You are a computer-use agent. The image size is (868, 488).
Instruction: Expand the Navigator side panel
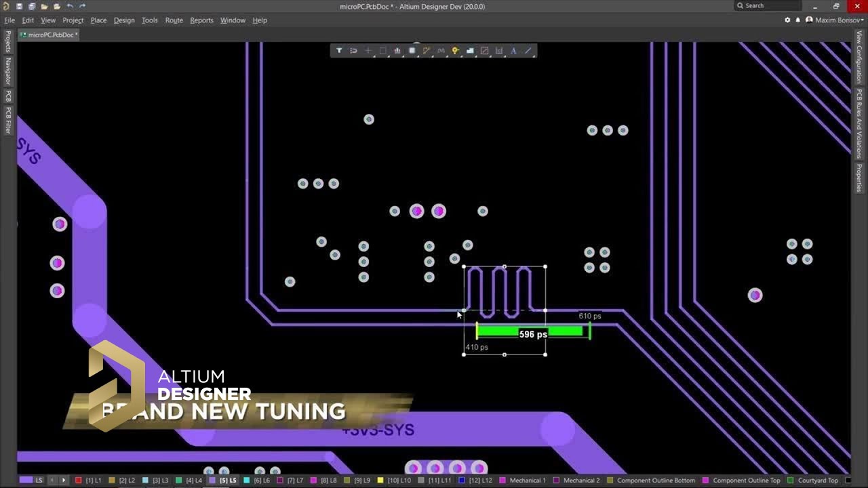tap(8, 70)
